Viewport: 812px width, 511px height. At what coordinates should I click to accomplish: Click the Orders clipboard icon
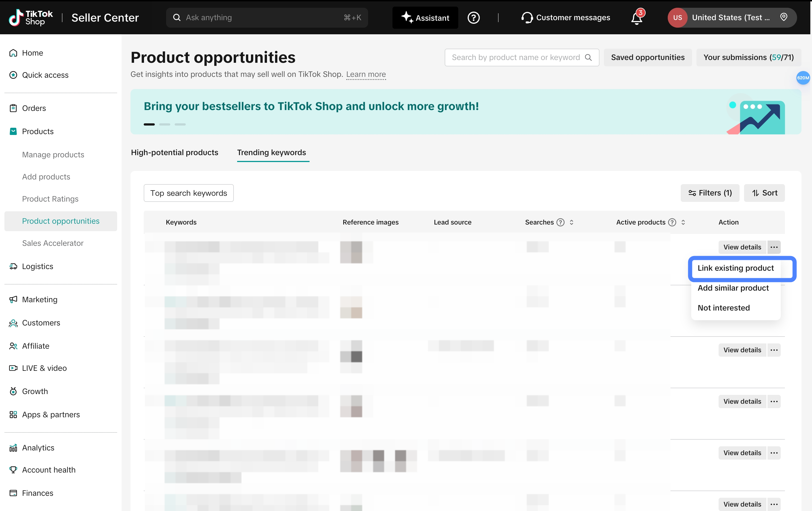pyautogui.click(x=13, y=108)
